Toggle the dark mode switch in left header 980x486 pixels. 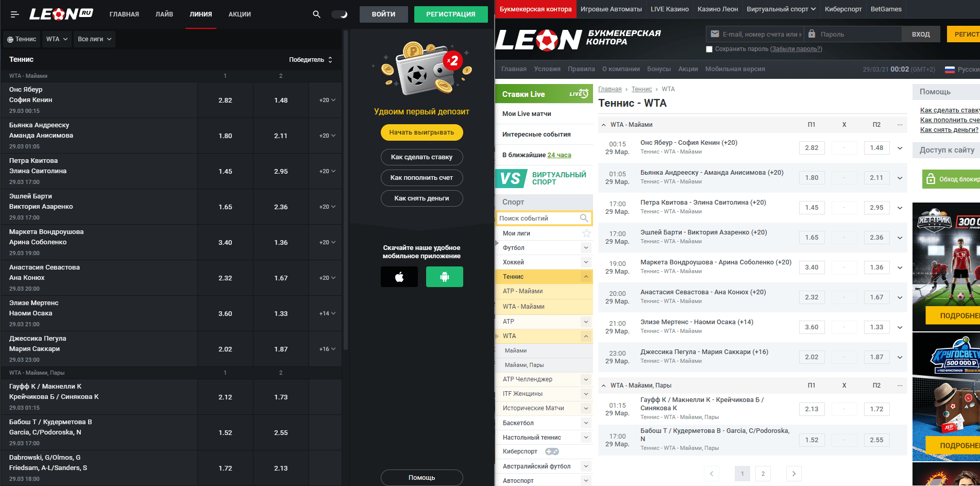[340, 14]
